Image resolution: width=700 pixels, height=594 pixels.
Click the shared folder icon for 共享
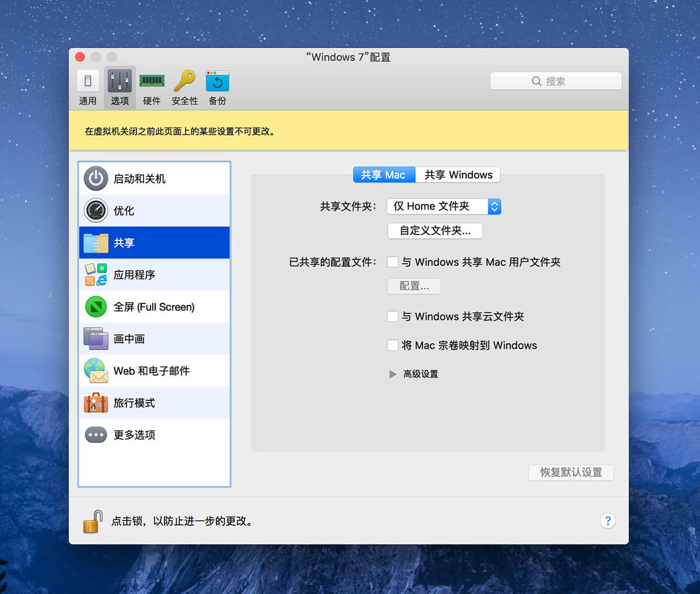[x=96, y=243]
